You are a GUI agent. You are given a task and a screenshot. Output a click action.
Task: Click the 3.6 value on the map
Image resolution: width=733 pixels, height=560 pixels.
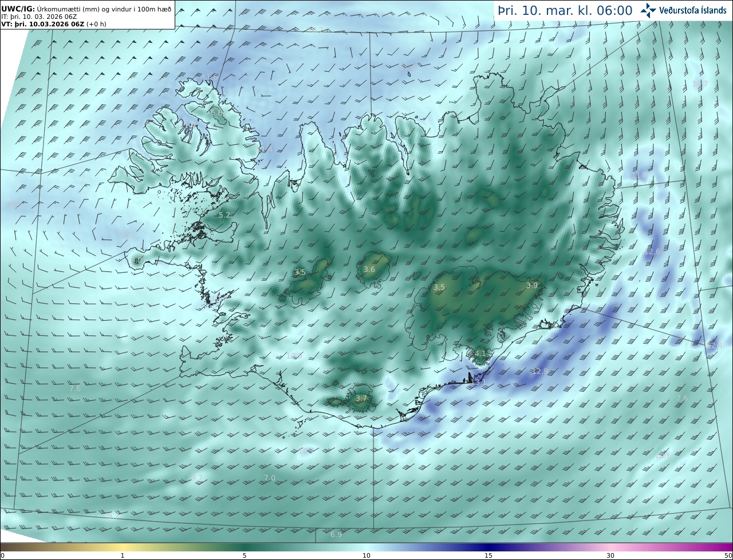point(369,270)
